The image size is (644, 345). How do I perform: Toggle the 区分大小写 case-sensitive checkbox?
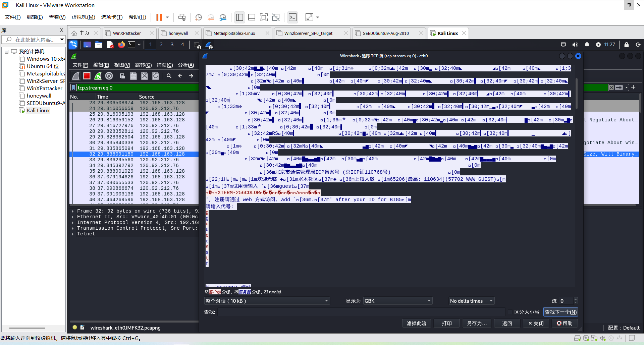pos(511,312)
